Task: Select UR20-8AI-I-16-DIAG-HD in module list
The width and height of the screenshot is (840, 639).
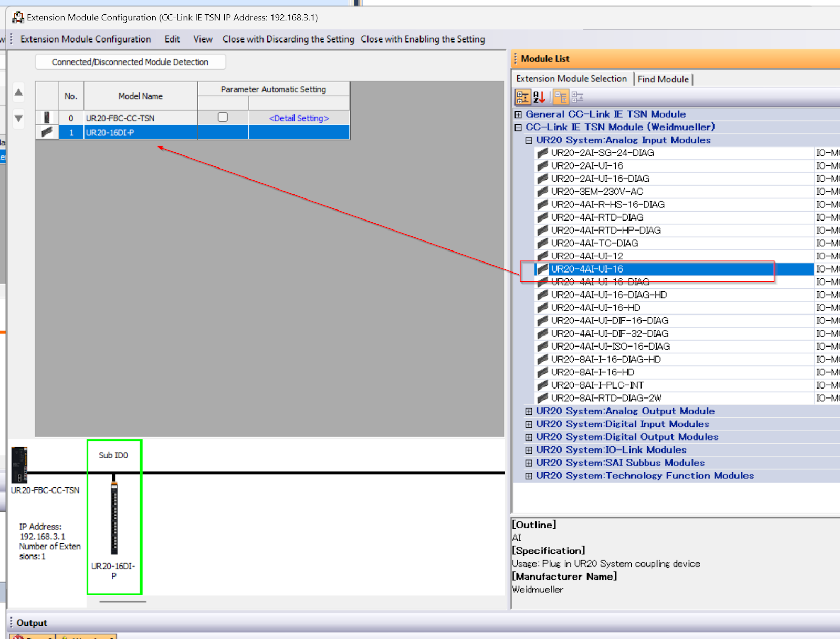Action: (x=674, y=359)
